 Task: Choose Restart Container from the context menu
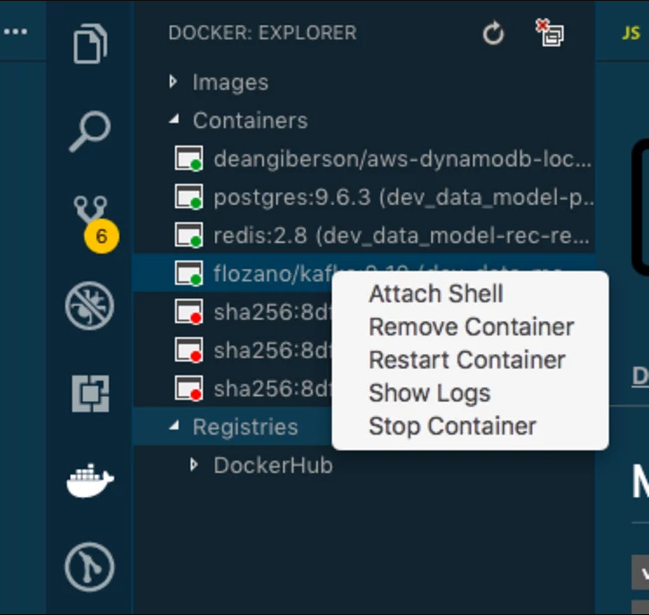(x=467, y=360)
